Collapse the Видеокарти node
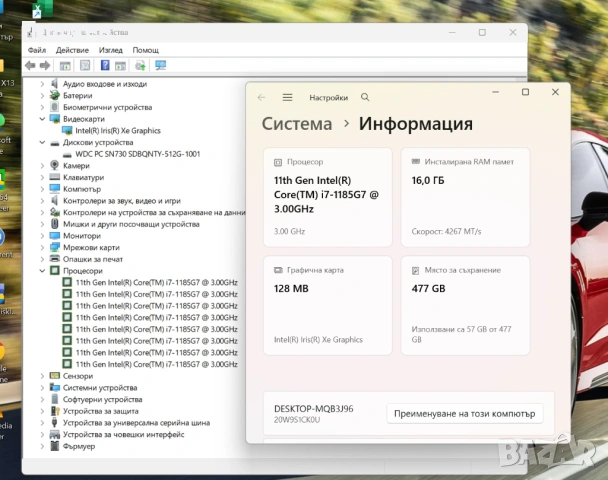The height and width of the screenshot is (480, 608). 42,119
